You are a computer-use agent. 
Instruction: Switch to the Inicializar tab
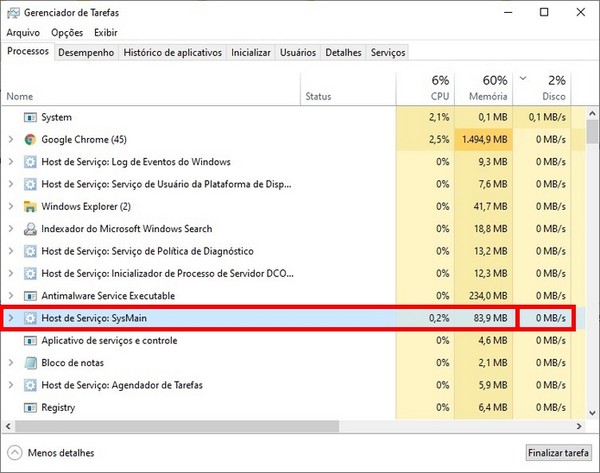pos(251,53)
